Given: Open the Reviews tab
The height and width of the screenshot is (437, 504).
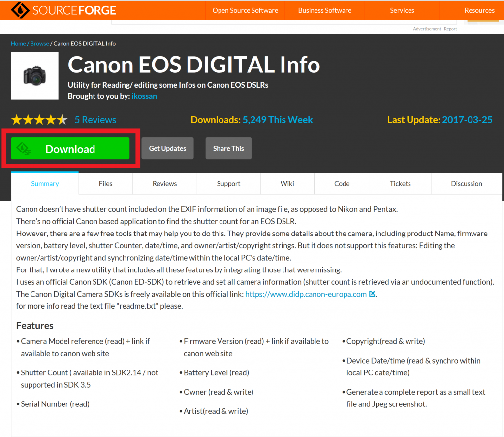Looking at the screenshot, I should click(164, 183).
